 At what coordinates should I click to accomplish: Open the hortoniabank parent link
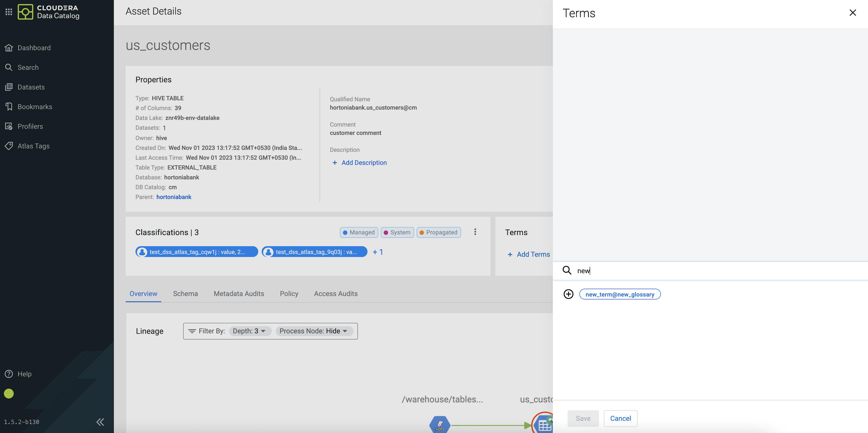[174, 197]
